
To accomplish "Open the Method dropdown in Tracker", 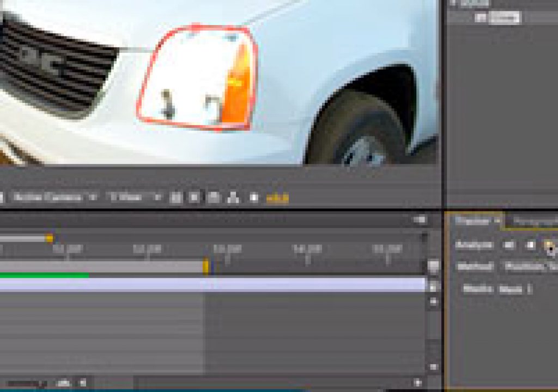I will click(x=531, y=266).
